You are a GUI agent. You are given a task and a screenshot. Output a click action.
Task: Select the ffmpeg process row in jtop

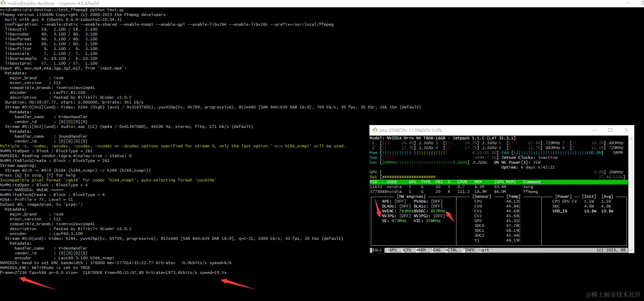pos(499,192)
